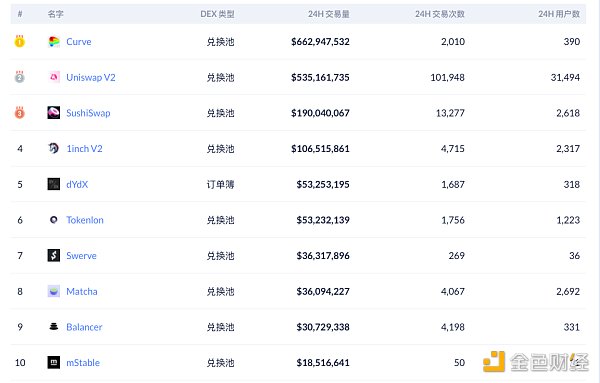This screenshot has height=383, width=600.
Task: Sort by 24H 交易次数 column header
Action: pyautogui.click(x=440, y=14)
